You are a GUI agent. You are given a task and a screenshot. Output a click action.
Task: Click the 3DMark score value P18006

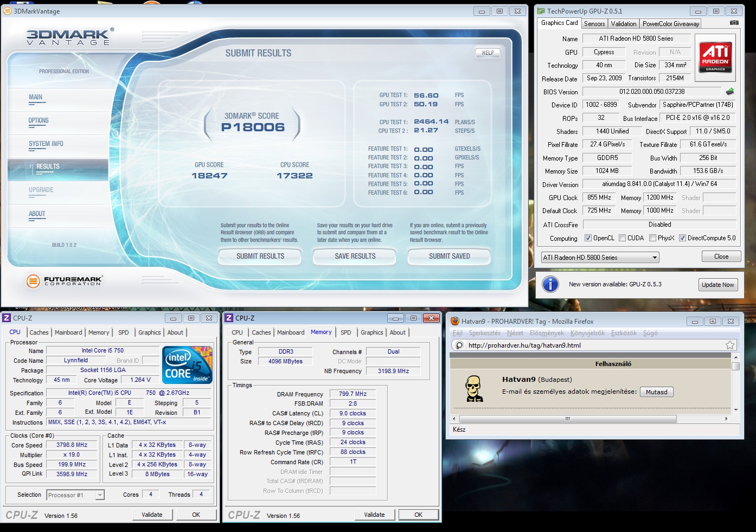click(253, 127)
